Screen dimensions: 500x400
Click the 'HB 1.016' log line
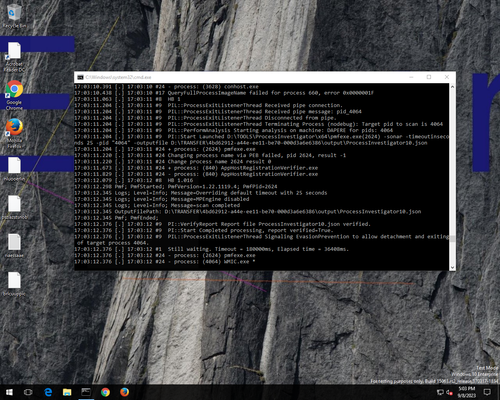click(133, 180)
